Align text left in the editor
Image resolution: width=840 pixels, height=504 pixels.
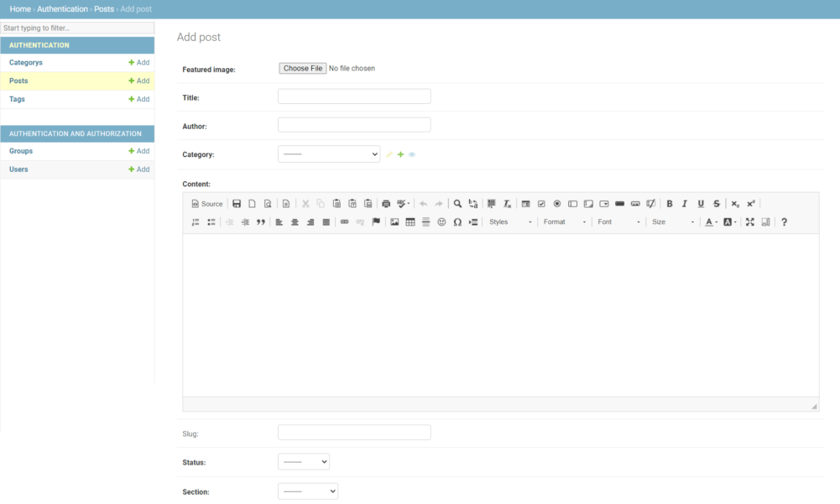pos(279,221)
